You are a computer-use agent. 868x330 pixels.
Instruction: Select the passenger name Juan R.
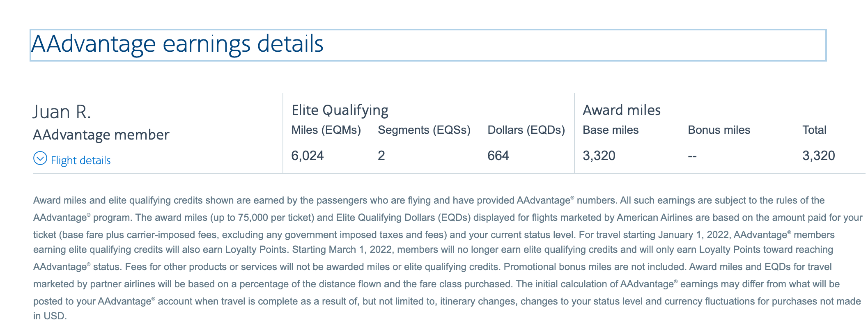[x=62, y=112]
